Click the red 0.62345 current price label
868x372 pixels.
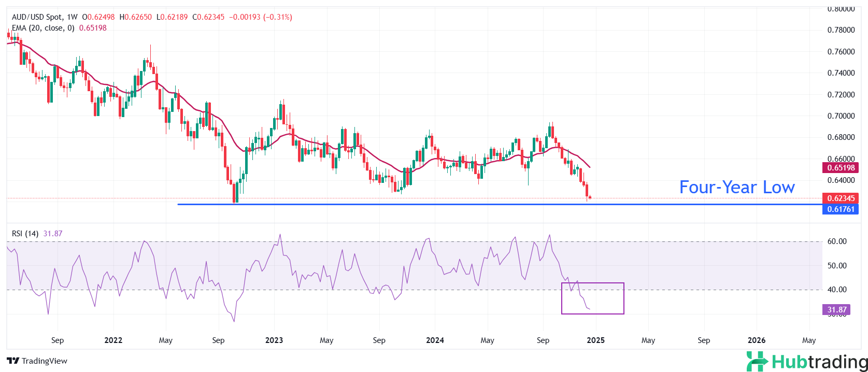click(840, 198)
